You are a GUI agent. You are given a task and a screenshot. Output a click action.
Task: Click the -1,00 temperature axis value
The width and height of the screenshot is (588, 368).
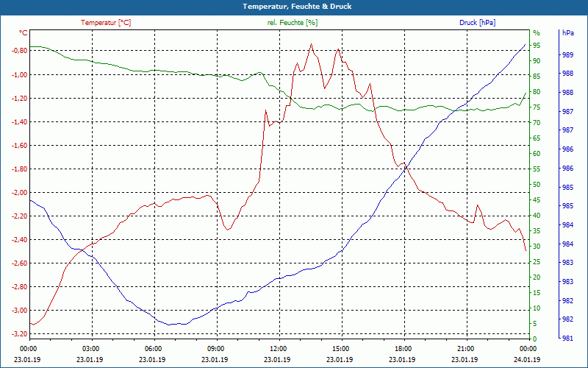(18, 74)
